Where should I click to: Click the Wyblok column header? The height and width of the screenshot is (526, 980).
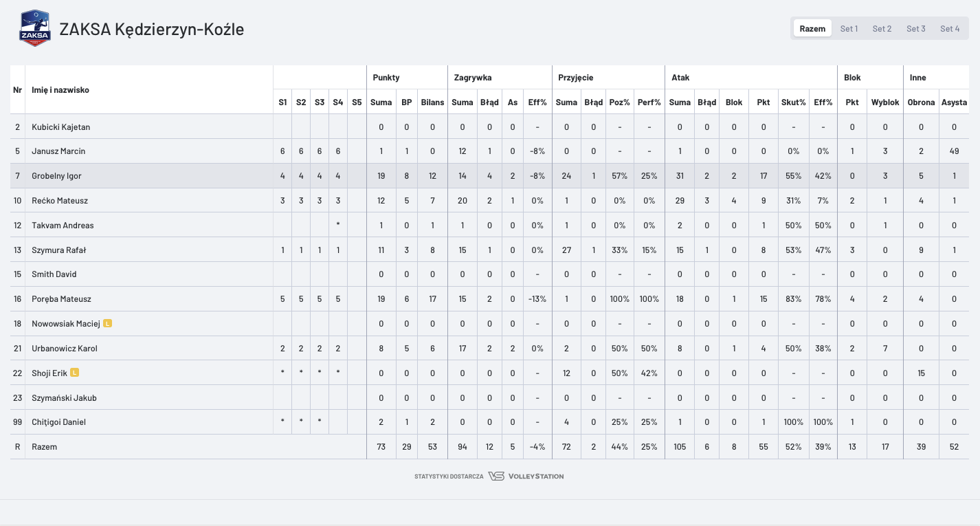pos(885,102)
